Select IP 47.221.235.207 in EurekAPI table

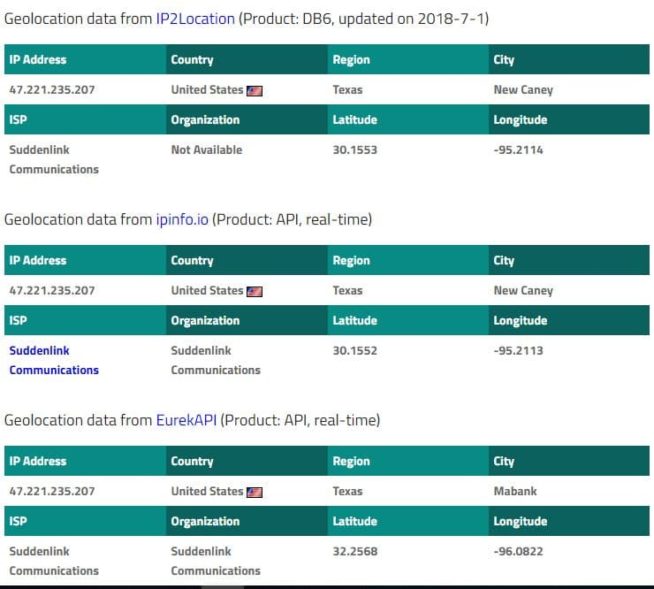(52, 491)
